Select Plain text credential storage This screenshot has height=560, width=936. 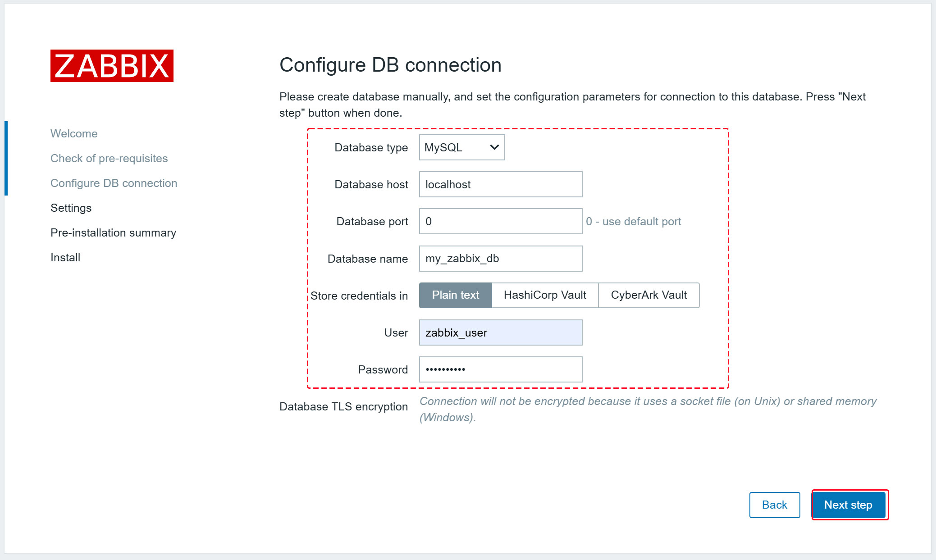pyautogui.click(x=455, y=295)
